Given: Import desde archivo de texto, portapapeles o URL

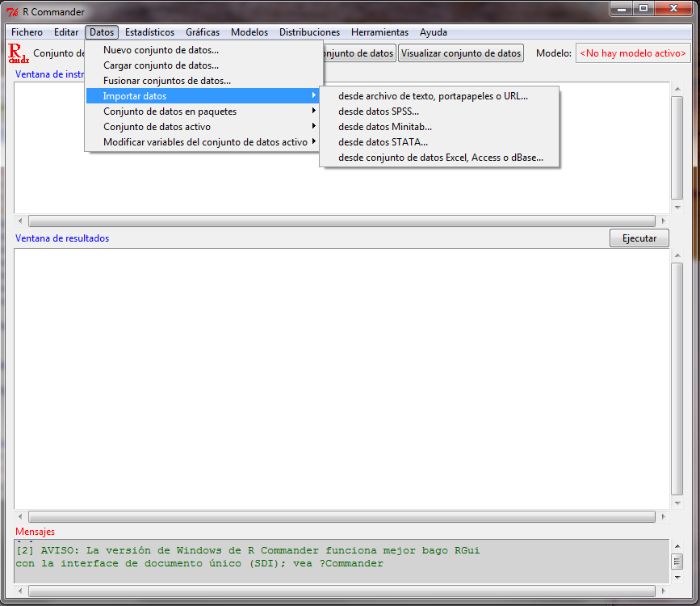Looking at the screenshot, I should tap(439, 96).
